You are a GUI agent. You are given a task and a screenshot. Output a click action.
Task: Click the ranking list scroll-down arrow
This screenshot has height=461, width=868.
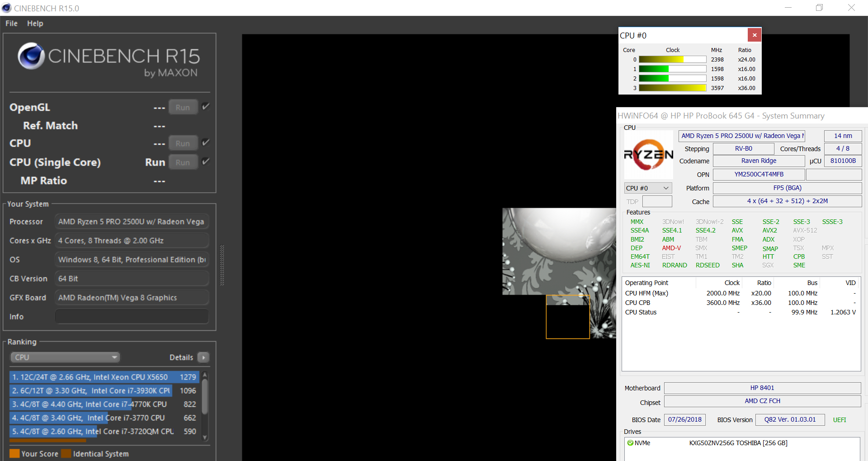pyautogui.click(x=205, y=437)
